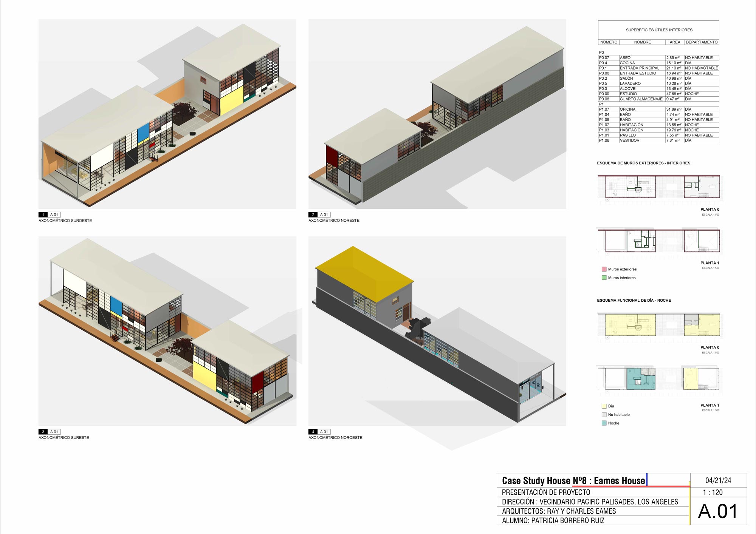
Task: Click the 'Case Study House Nº8 : Eames House' title
Action: pos(573,481)
